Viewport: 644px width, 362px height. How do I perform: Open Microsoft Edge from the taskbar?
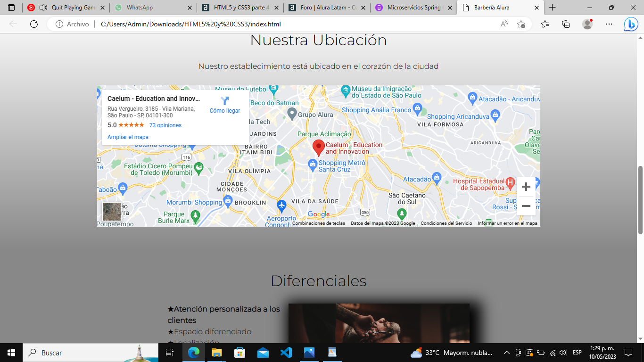point(194,353)
